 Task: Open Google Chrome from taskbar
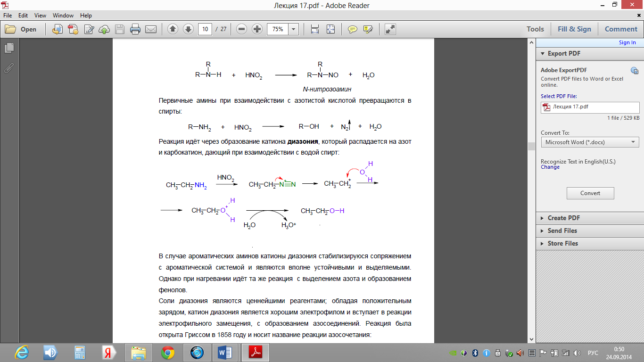pyautogui.click(x=167, y=353)
